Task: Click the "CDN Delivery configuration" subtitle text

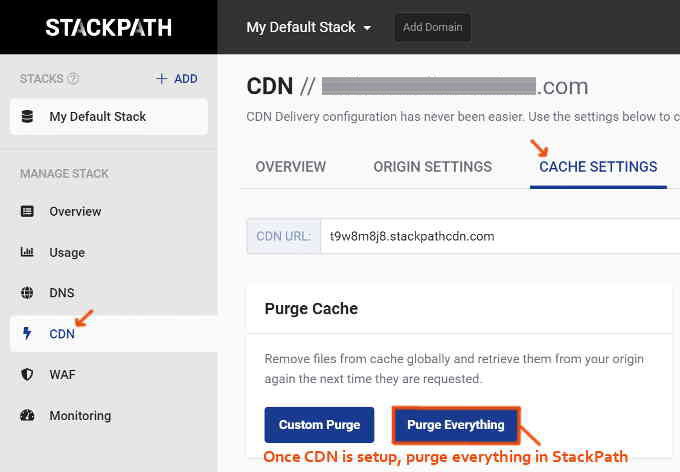Action: tap(463, 117)
